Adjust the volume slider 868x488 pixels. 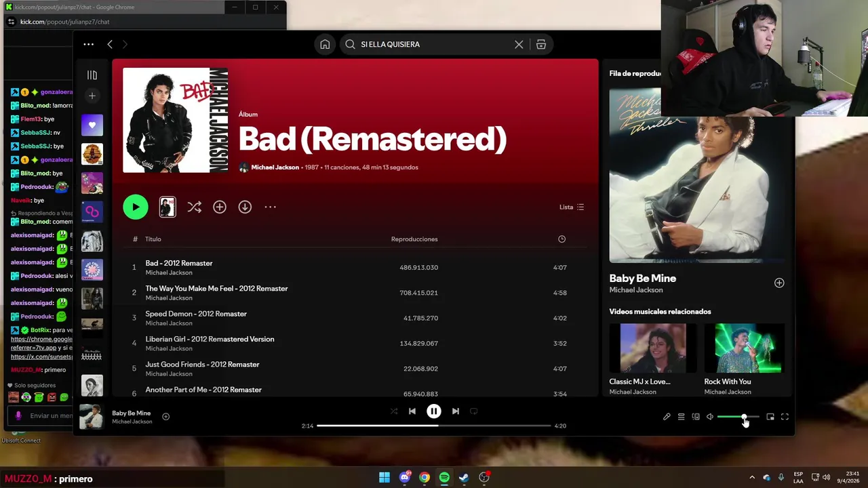point(738,417)
